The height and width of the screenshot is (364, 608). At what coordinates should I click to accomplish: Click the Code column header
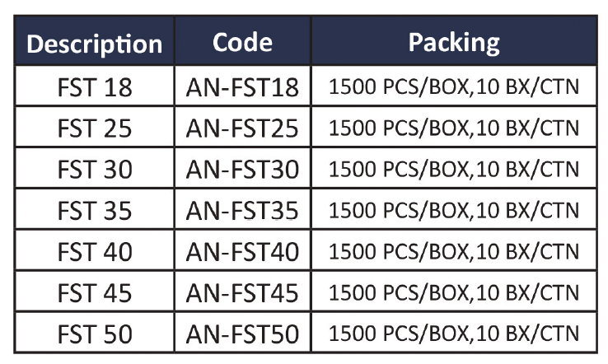[x=243, y=40]
